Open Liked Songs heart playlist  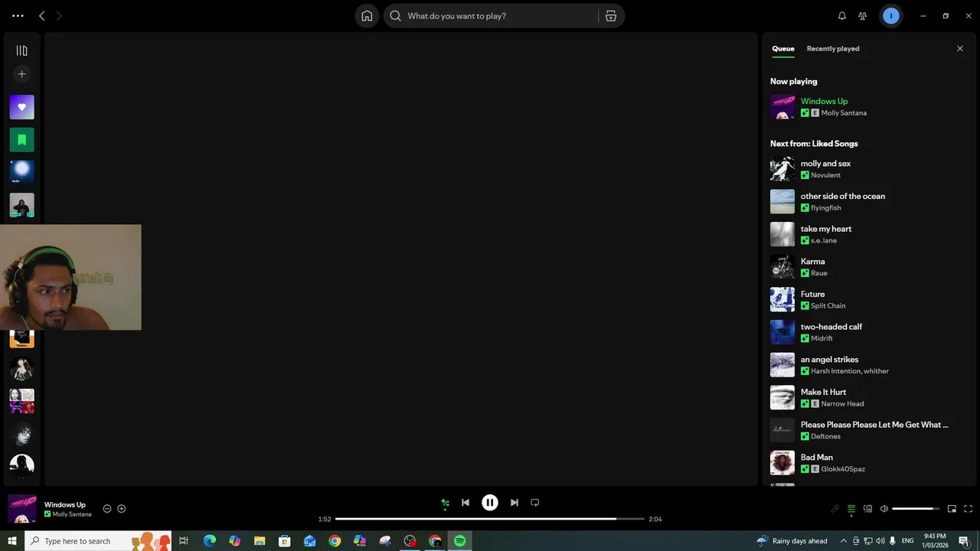21,107
